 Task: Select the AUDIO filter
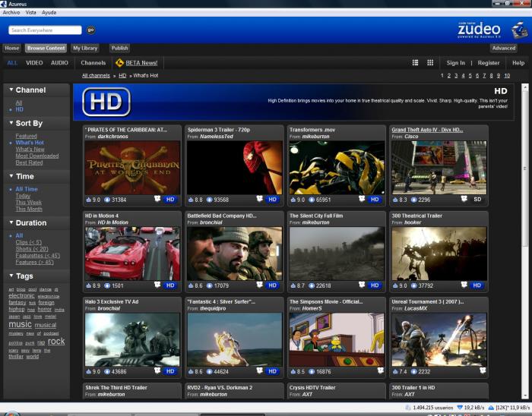(59, 63)
